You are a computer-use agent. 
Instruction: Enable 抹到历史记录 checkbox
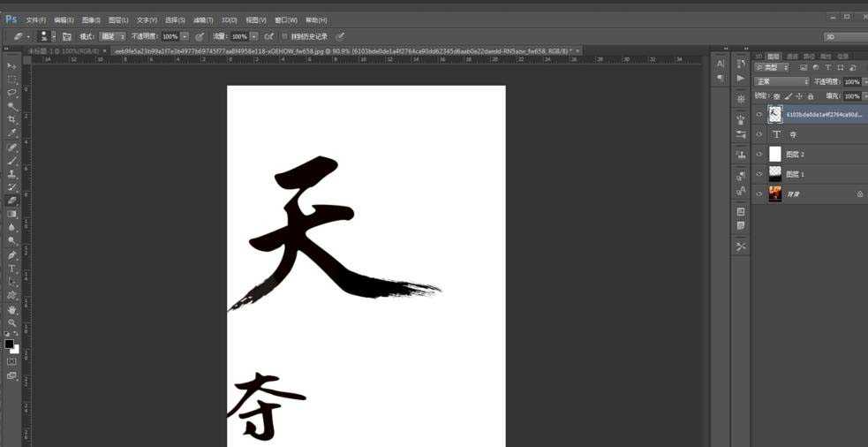pos(284,36)
